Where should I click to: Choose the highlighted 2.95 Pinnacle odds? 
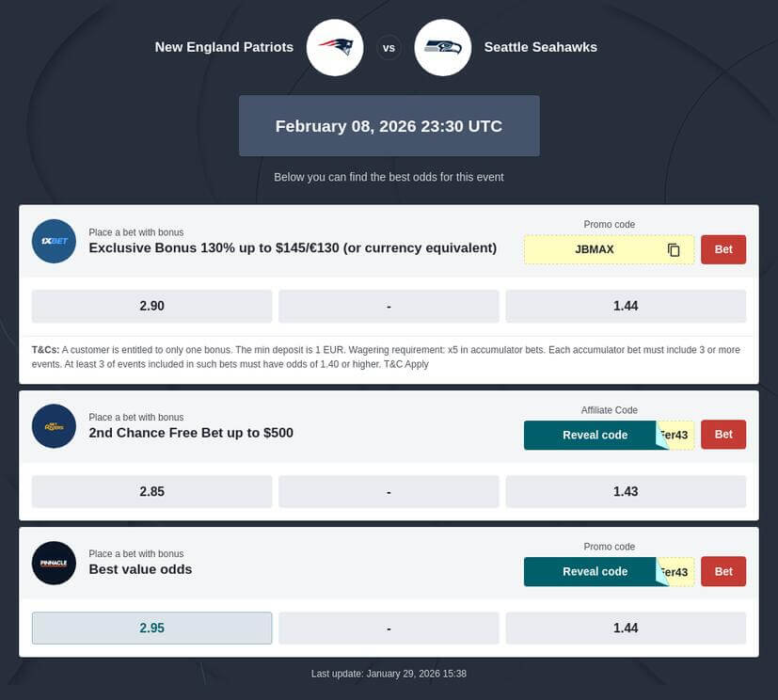click(x=151, y=628)
